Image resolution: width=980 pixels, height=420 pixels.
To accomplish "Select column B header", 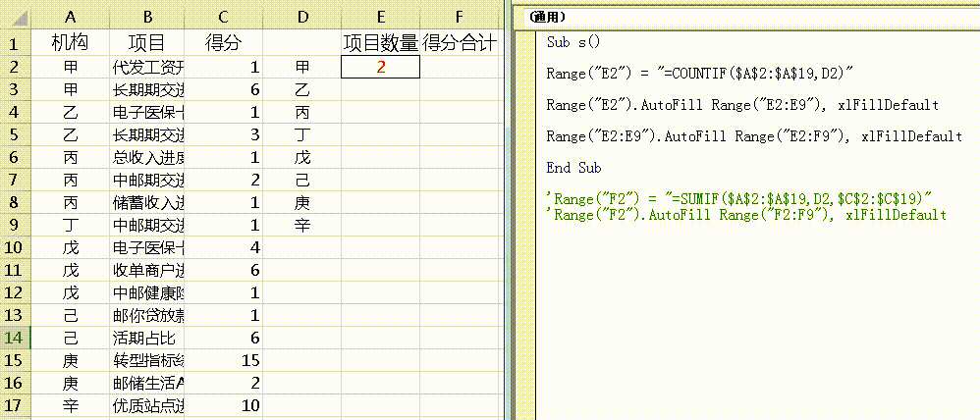I will click(x=147, y=18).
